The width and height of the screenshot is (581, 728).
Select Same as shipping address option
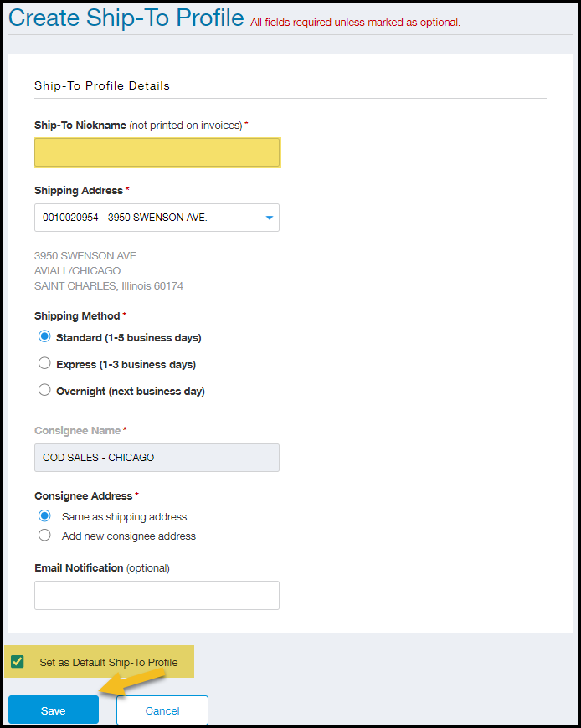coord(45,516)
